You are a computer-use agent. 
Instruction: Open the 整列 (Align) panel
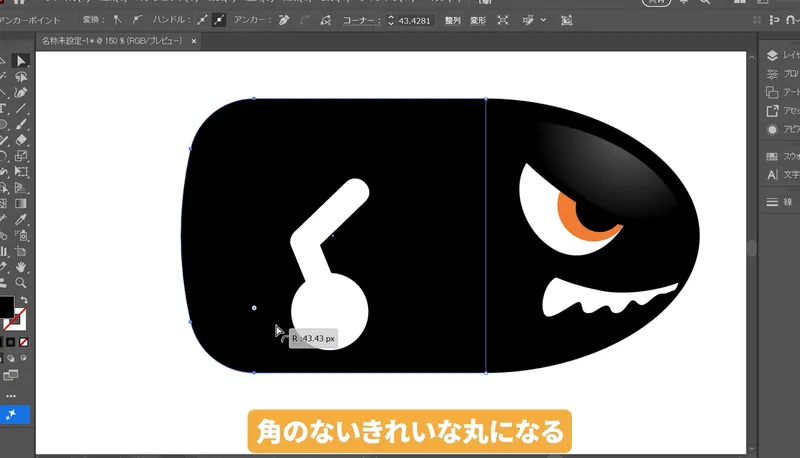(452, 19)
